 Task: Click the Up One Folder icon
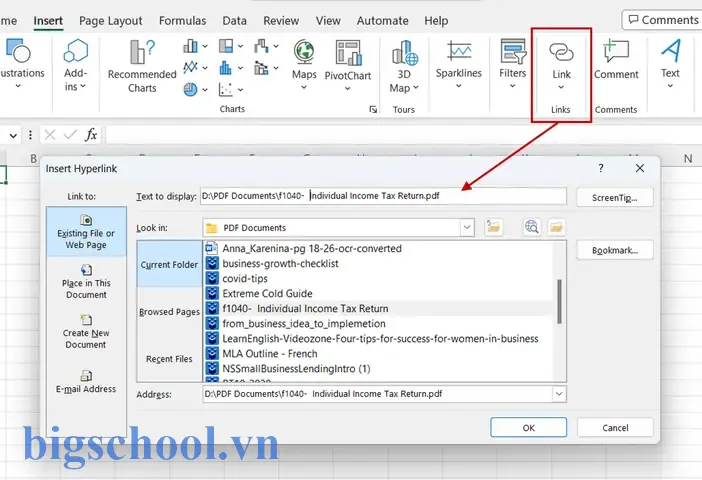click(x=493, y=227)
